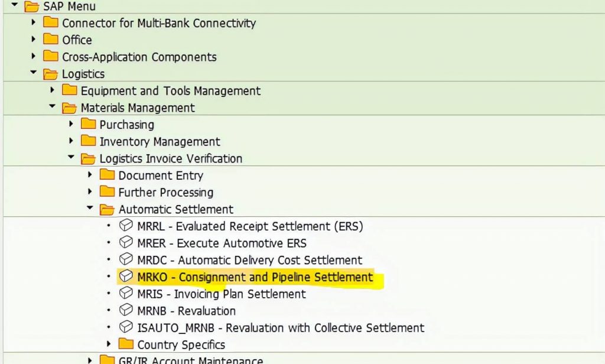Screen dimensions: 605x364
Task: Click Document Entry folder icon
Action: coord(107,174)
